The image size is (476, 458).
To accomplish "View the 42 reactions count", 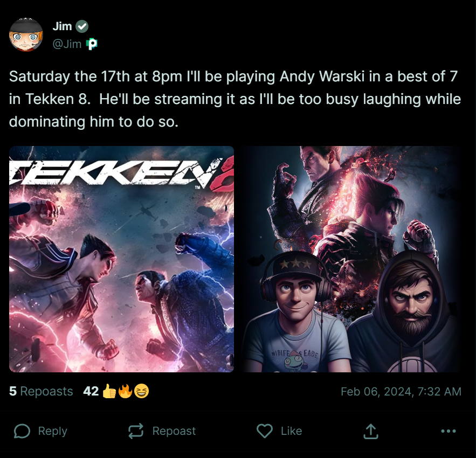I will pyautogui.click(x=91, y=391).
